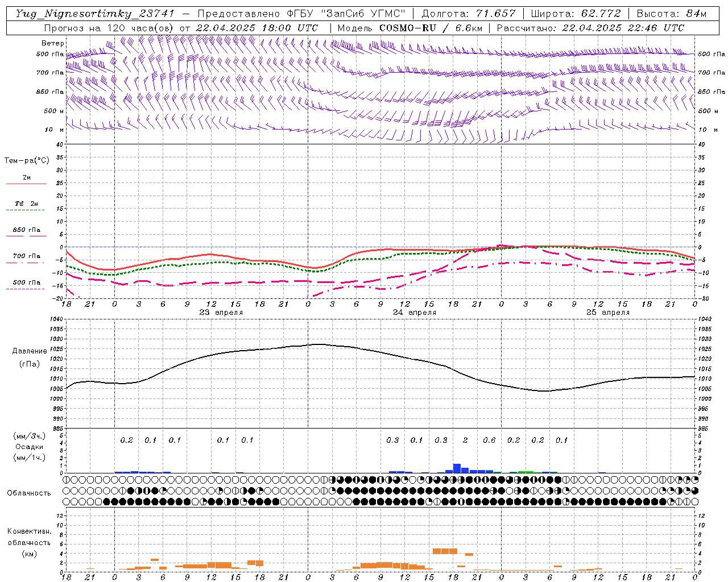This screenshot has height=582, width=728.
Task: Click the "23 апреля" date label
Action: pyautogui.click(x=221, y=313)
